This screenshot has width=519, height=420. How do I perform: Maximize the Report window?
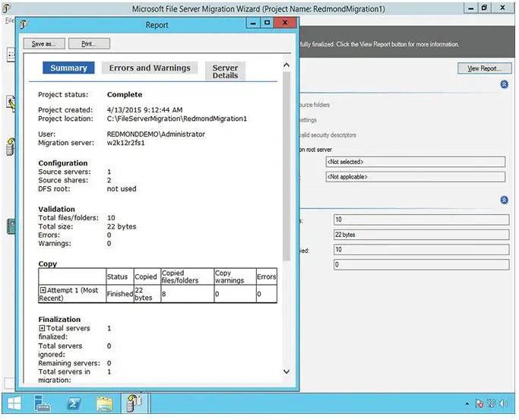pos(267,23)
